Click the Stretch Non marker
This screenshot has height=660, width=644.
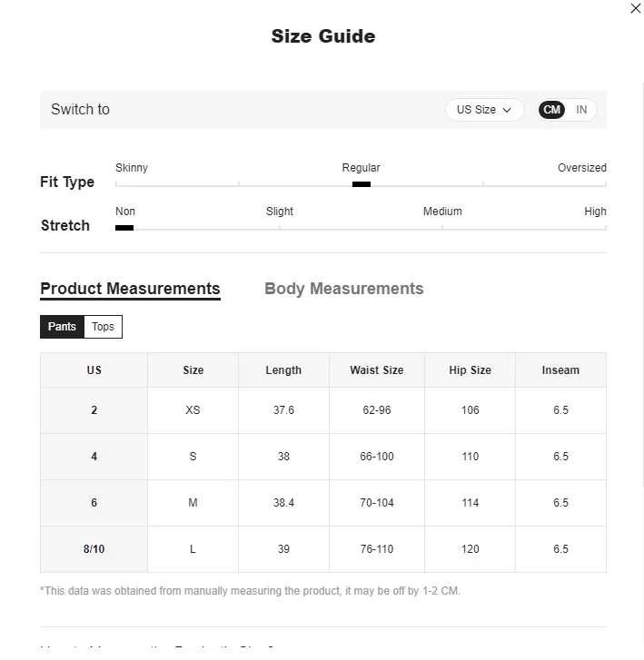[x=124, y=228]
